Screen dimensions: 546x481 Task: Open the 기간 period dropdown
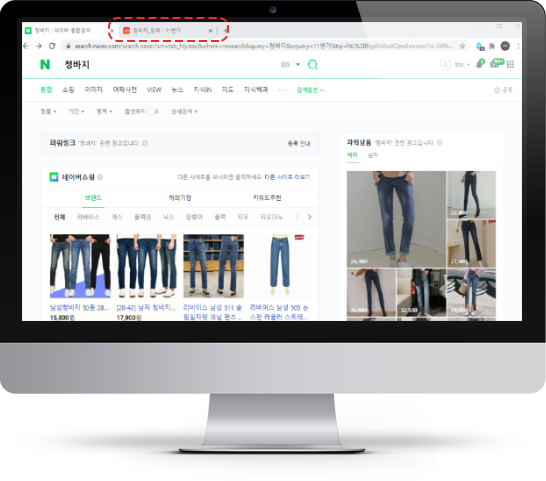click(x=76, y=111)
